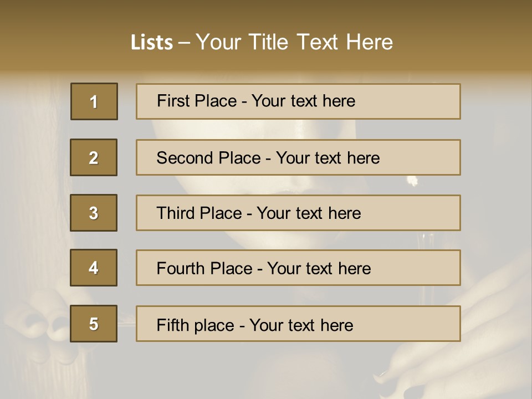Click the number 3 list marker
The width and height of the screenshot is (532, 399).
94,213
